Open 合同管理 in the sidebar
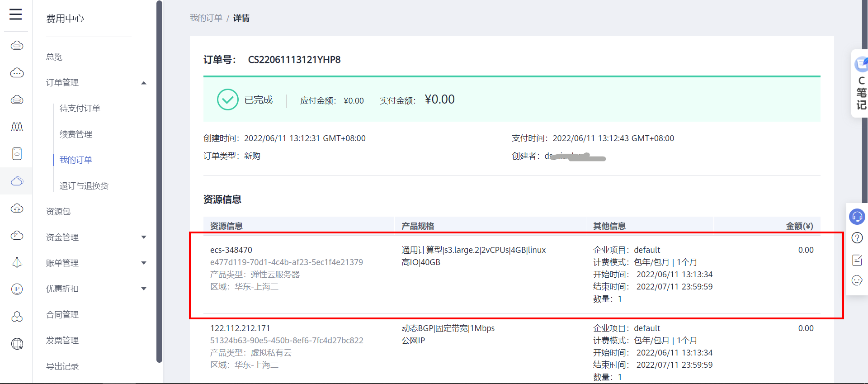The image size is (868, 384). point(62,314)
